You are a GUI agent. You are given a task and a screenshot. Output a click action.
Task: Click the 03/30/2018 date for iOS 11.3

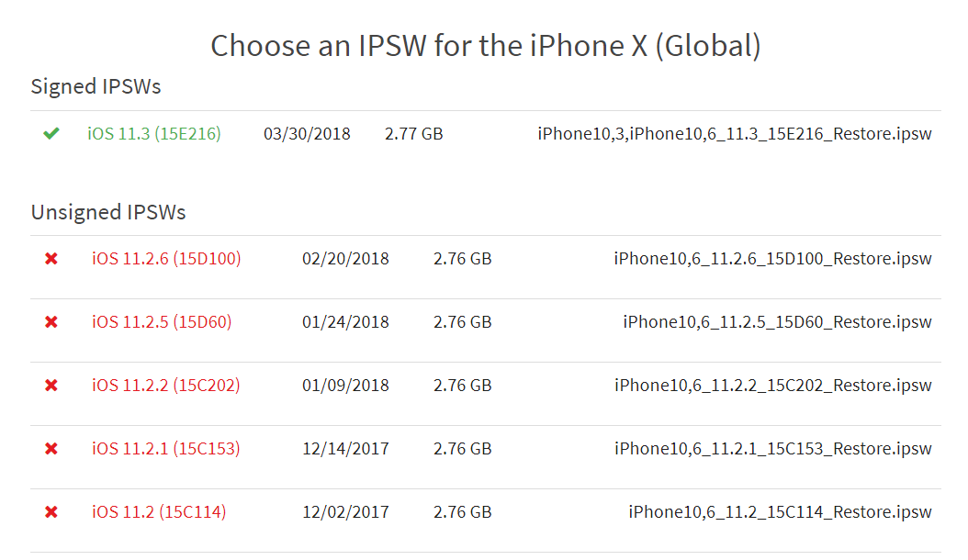(x=307, y=133)
